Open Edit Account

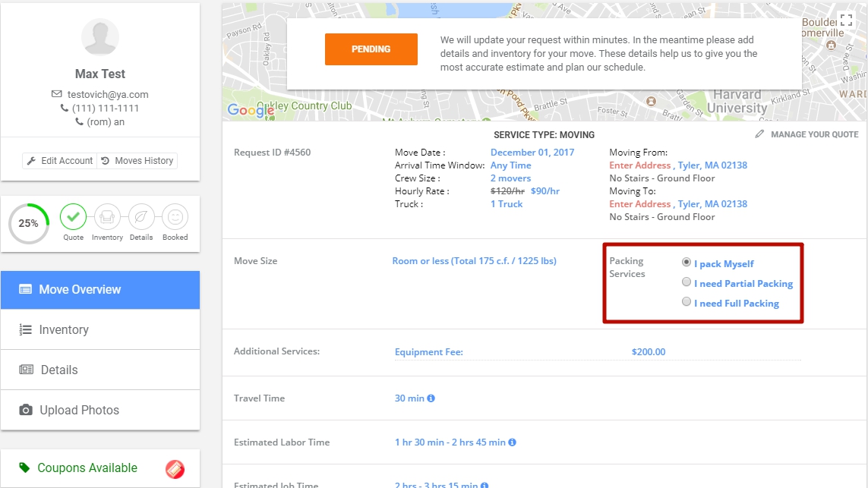(60, 160)
